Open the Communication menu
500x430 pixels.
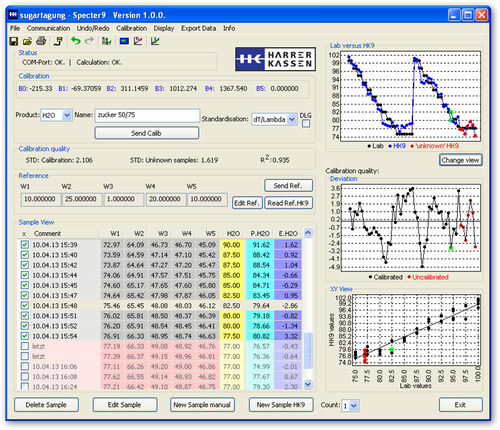[48, 28]
